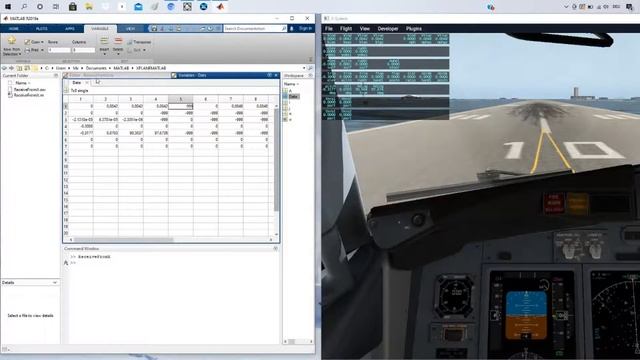The width and height of the screenshot is (640, 360).
Task: Click the fx function browser icon
Action: point(66,263)
